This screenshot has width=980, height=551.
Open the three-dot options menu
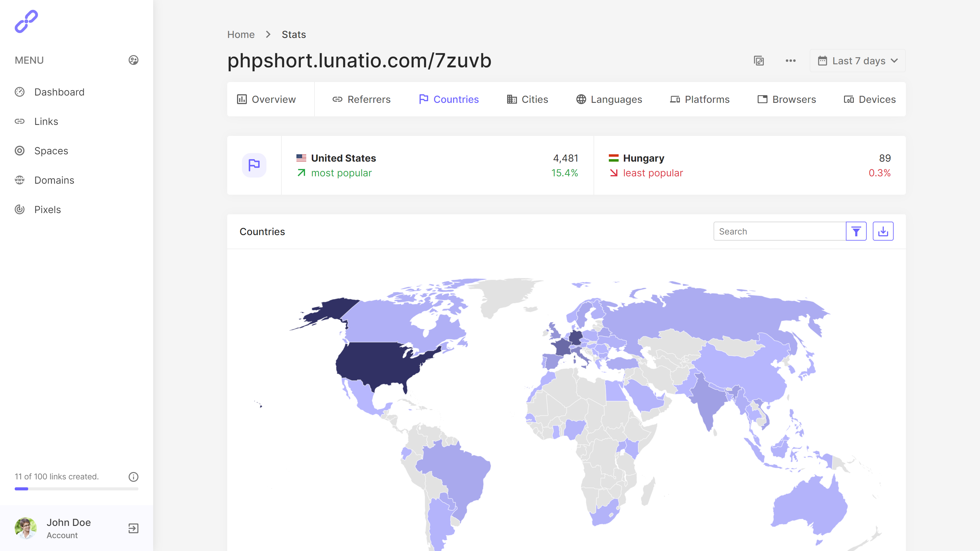click(x=790, y=61)
